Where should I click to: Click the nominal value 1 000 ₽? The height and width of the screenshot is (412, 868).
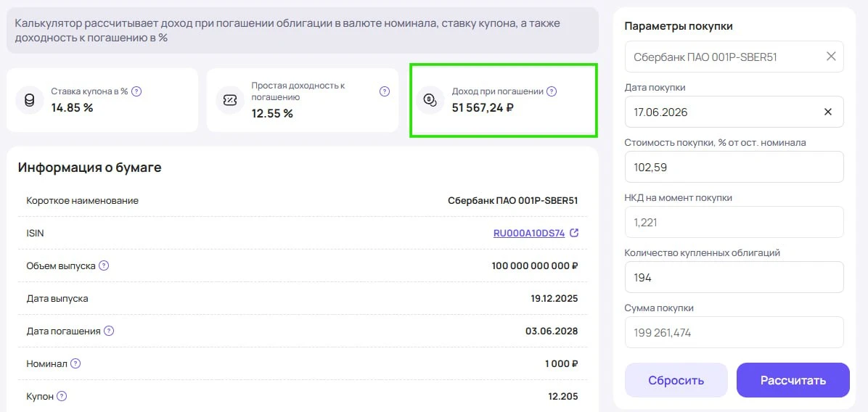pyautogui.click(x=561, y=364)
